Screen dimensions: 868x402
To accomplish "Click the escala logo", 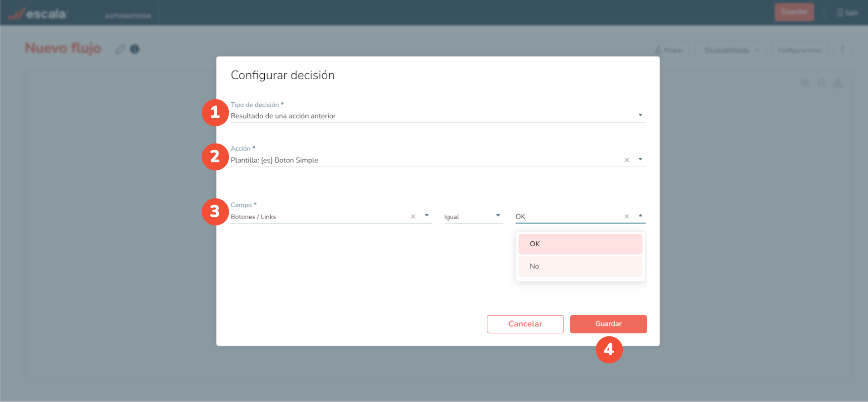I will [x=38, y=14].
